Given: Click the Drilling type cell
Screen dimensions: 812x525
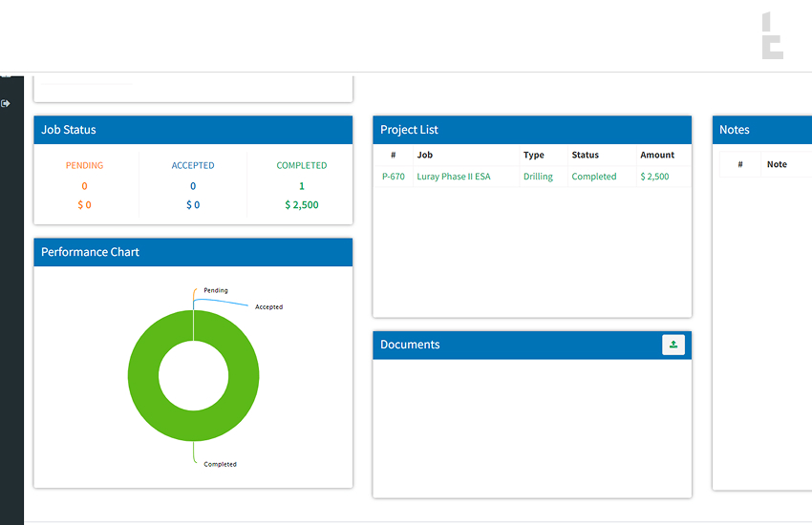Looking at the screenshot, I should pyautogui.click(x=538, y=177).
